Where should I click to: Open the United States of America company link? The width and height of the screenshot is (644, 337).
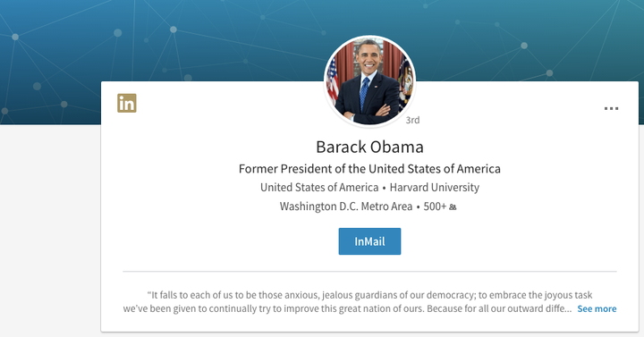coord(319,188)
